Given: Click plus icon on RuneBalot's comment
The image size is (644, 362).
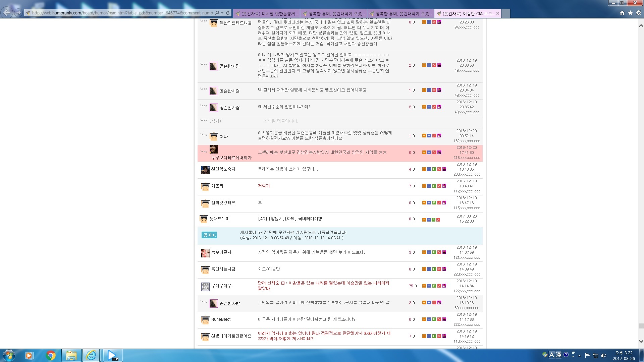Looking at the screenshot, I should pos(424,319).
